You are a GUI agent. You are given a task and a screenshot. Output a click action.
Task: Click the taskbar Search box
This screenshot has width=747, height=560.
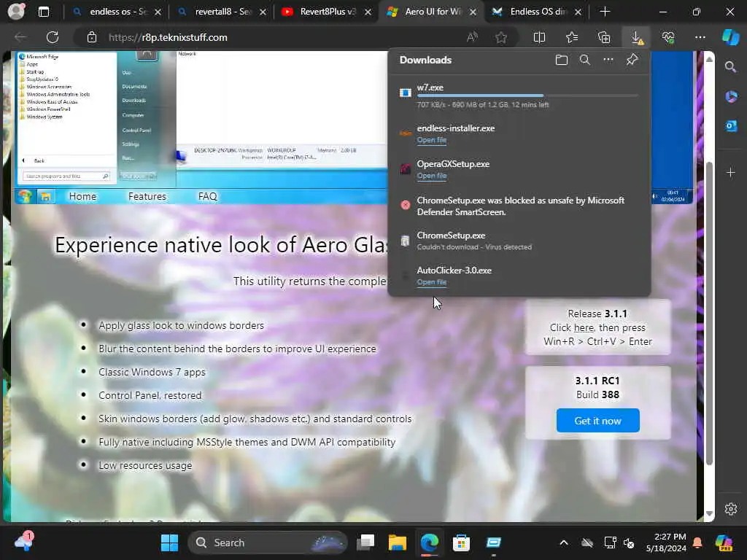(268, 542)
